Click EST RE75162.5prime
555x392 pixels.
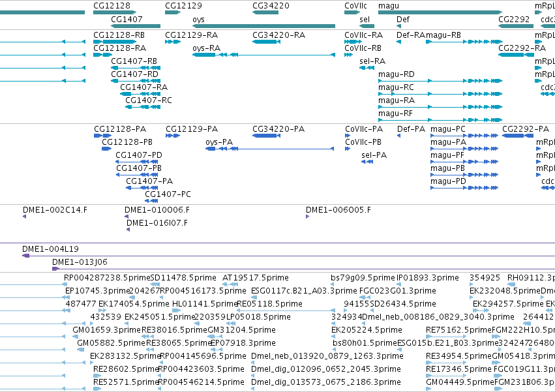click(x=458, y=330)
